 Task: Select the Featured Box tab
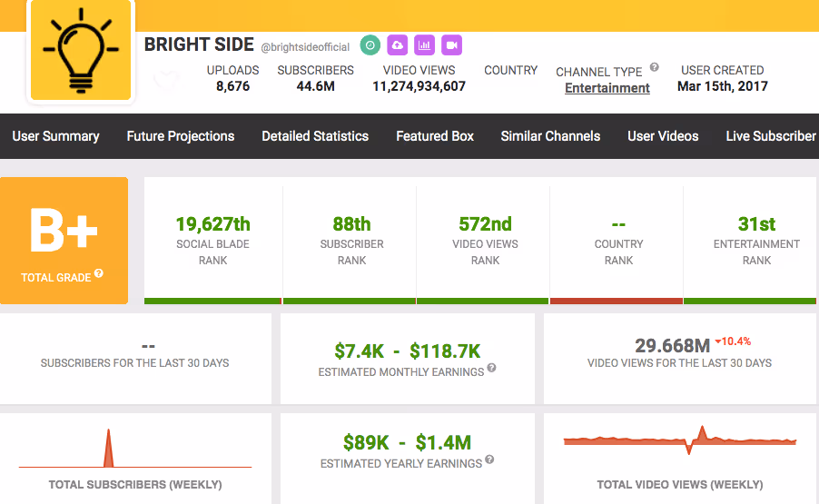click(435, 136)
